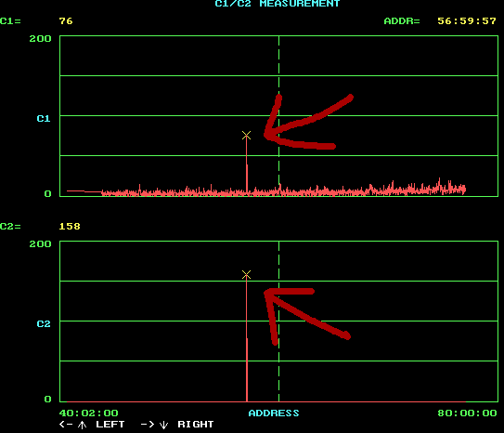Click the yellow X marker on C1 peak
This screenshot has width=504, height=433.
[x=246, y=135]
